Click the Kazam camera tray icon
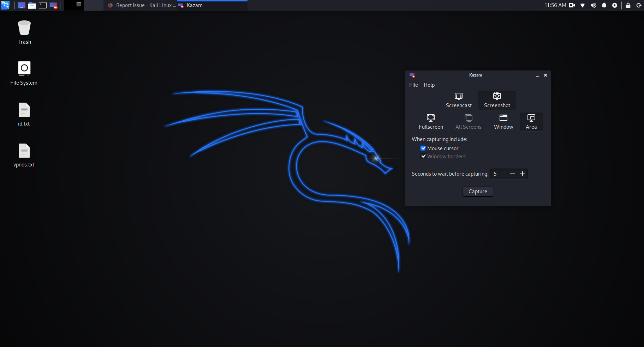This screenshot has width=644, height=347. pyautogui.click(x=572, y=5)
